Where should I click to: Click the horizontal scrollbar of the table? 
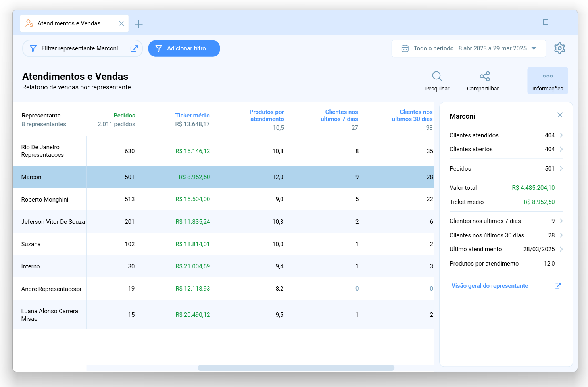click(x=296, y=368)
